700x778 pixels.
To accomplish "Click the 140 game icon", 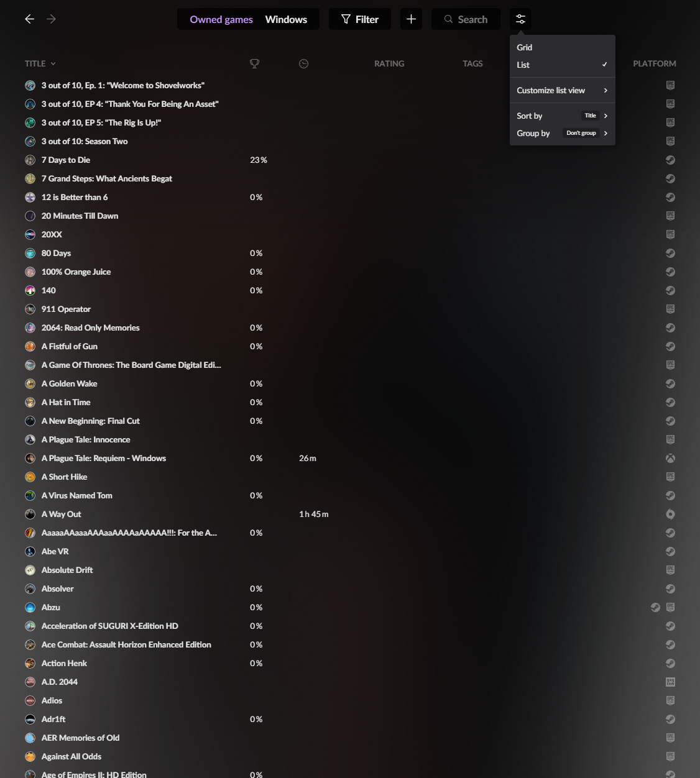I will pyautogui.click(x=30, y=290).
